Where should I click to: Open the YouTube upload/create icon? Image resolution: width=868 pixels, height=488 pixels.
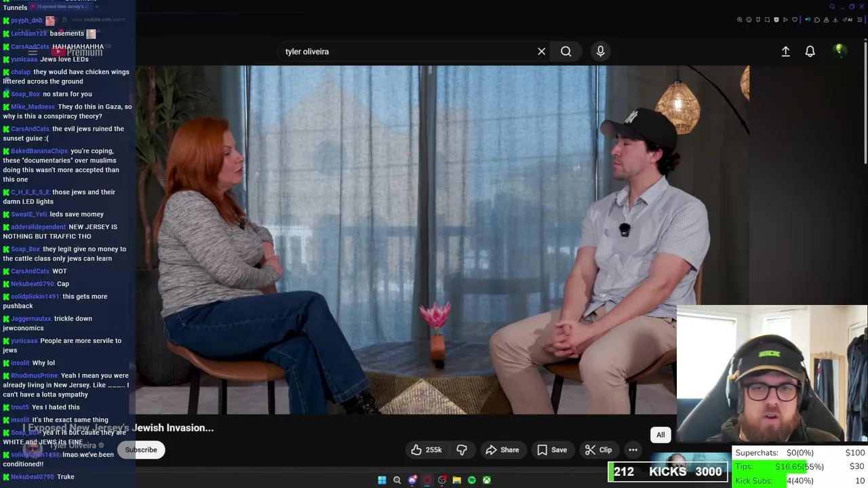coord(785,52)
